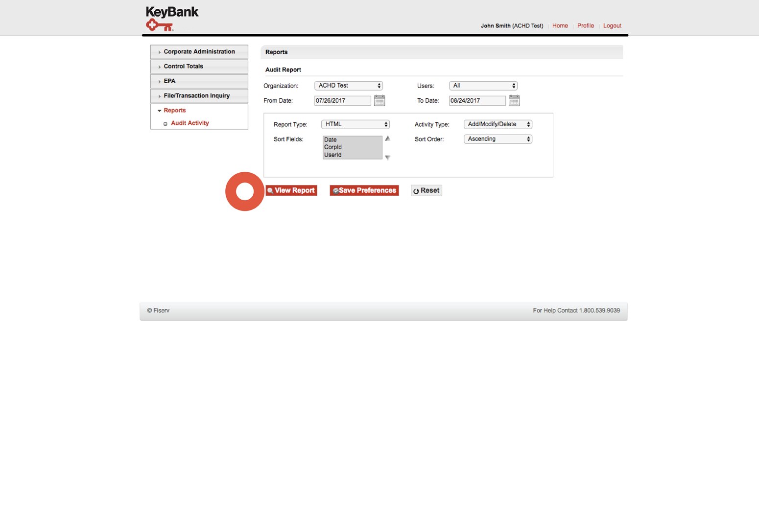Expand the EPA sidebar section
The image size is (759, 532).
pos(199,81)
